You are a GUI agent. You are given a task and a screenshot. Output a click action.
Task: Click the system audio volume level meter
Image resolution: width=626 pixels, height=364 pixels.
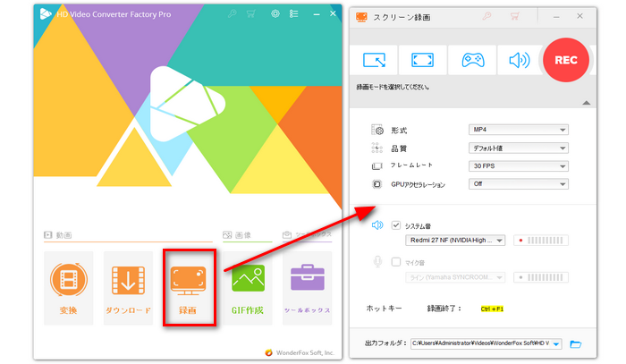tap(541, 241)
